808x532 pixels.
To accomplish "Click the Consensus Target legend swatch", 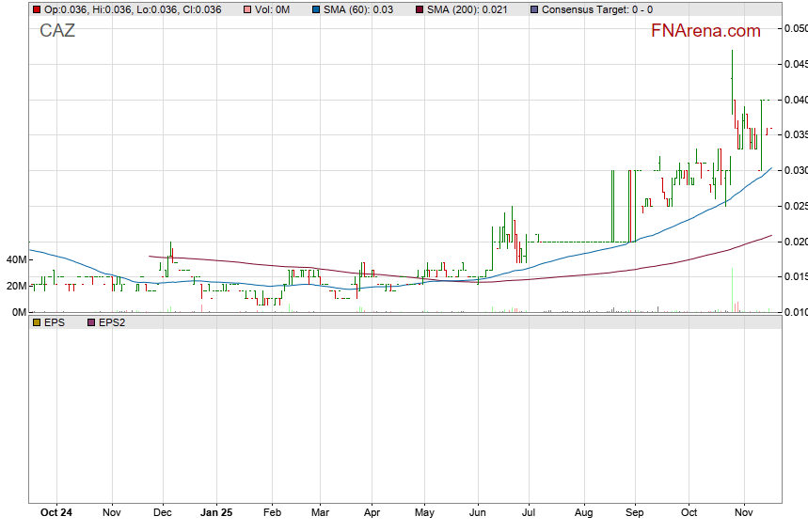I will tap(534, 9).
